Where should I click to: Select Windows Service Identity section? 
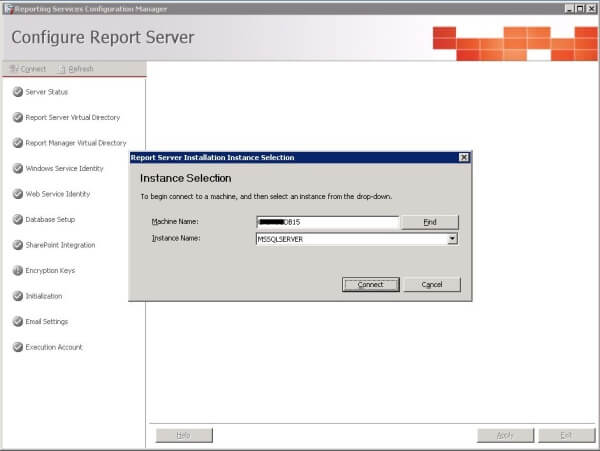click(x=64, y=168)
